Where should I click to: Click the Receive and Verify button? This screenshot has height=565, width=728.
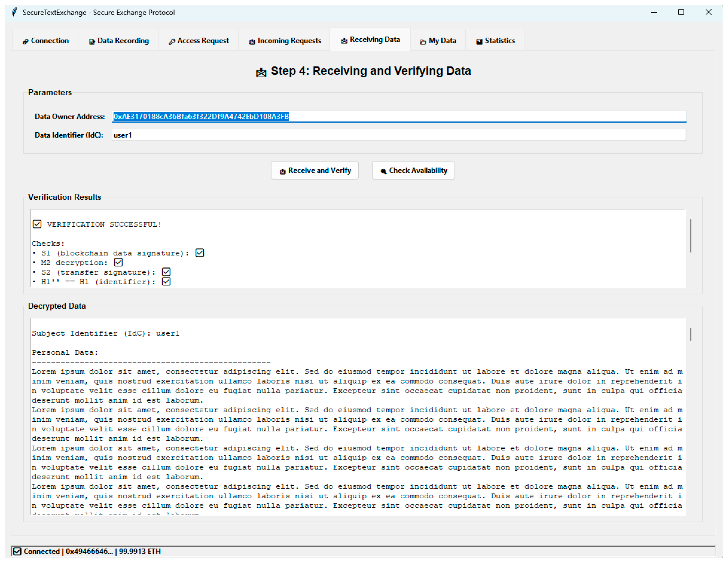click(315, 170)
